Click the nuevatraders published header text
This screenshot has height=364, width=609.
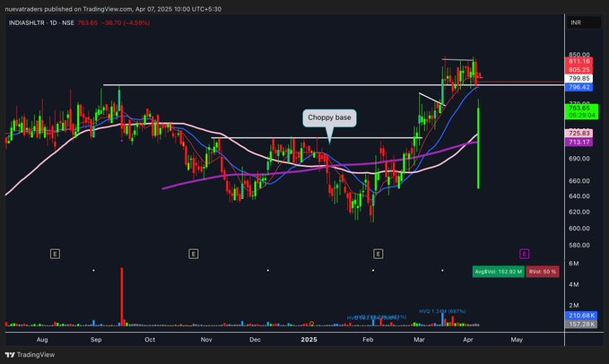click(113, 9)
